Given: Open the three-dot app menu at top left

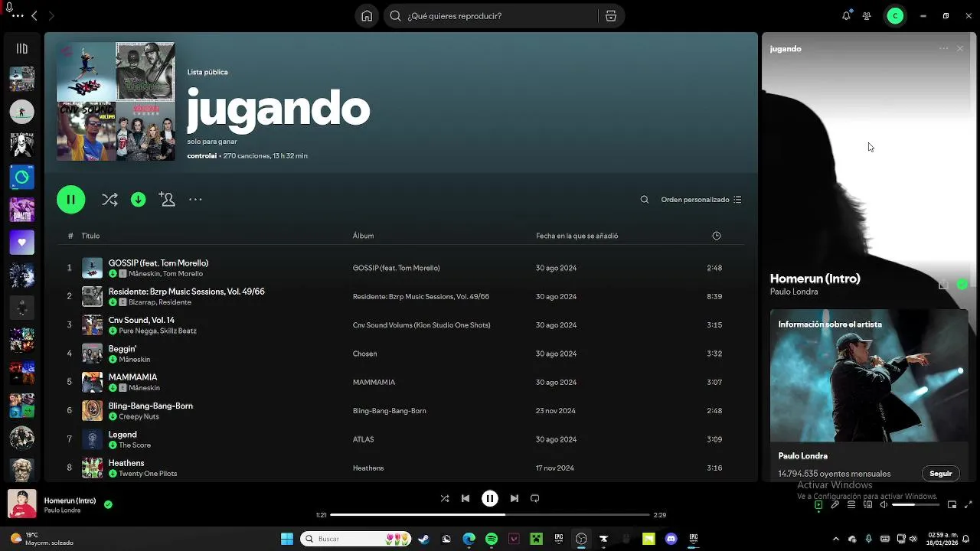Looking at the screenshot, I should pos(18,16).
